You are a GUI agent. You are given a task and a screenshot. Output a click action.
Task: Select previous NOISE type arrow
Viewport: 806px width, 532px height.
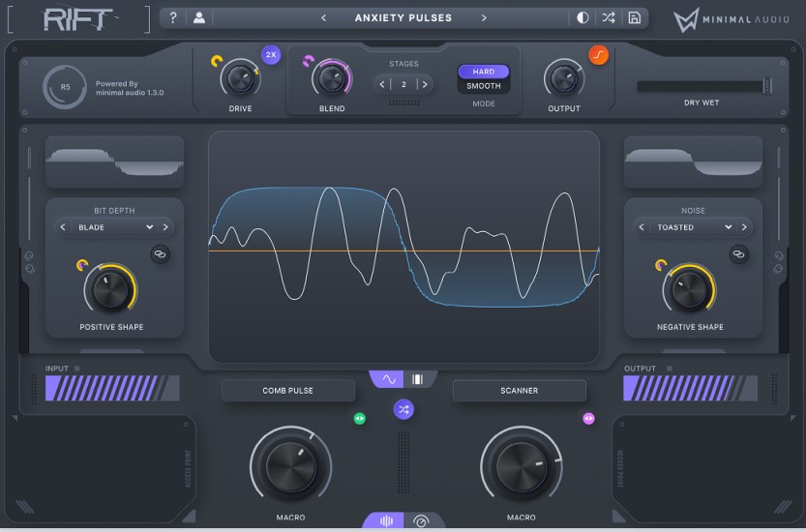pyautogui.click(x=642, y=227)
